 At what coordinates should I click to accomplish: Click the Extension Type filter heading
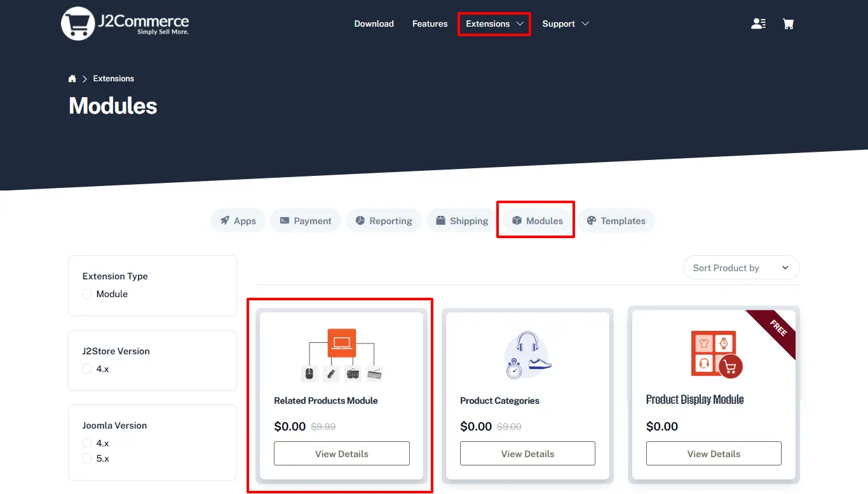[115, 276]
